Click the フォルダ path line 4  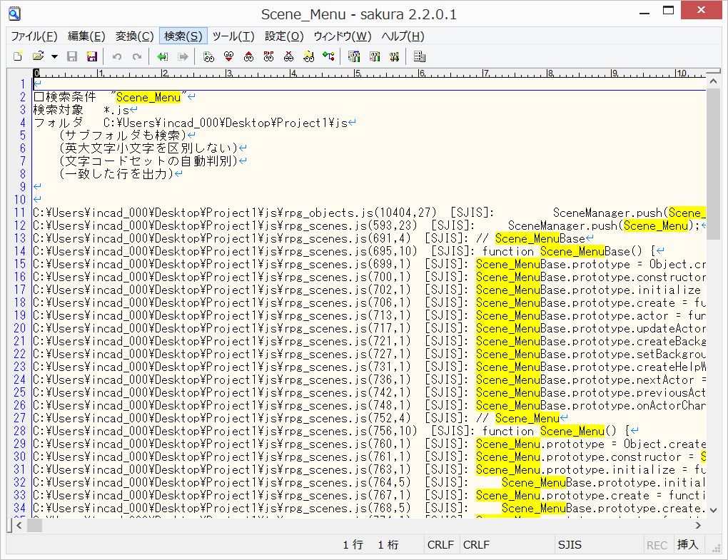tap(195, 123)
